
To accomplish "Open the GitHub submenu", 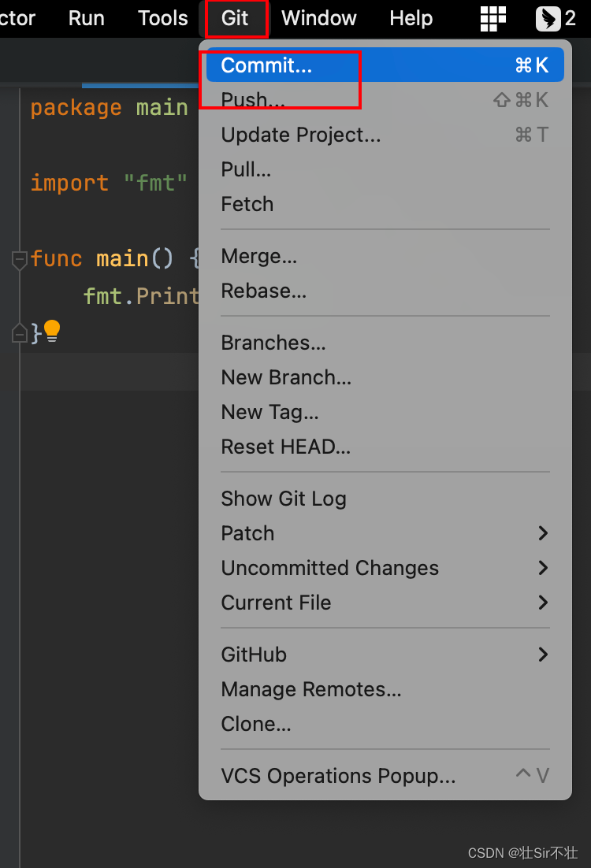I will [x=385, y=655].
